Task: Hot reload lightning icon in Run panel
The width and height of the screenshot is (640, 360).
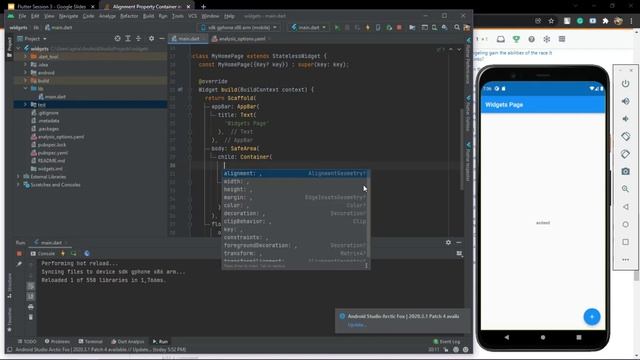Action: 63,253
